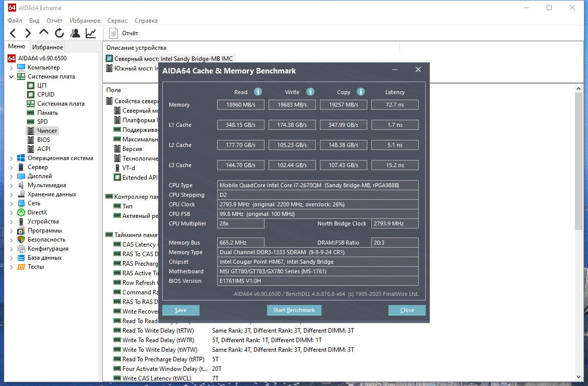588x386 pixels.
Task: Click the Copy column info icon
Action: tap(361, 92)
